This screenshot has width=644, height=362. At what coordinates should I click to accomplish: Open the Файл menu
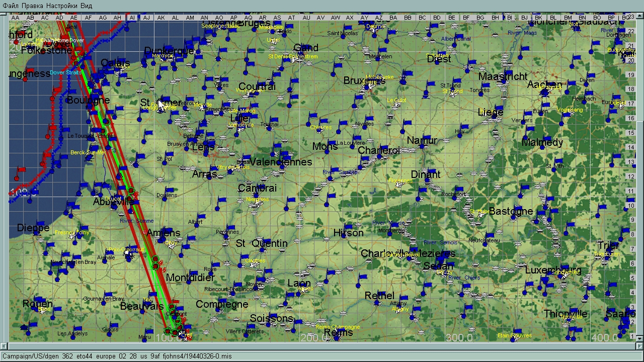tap(10, 6)
